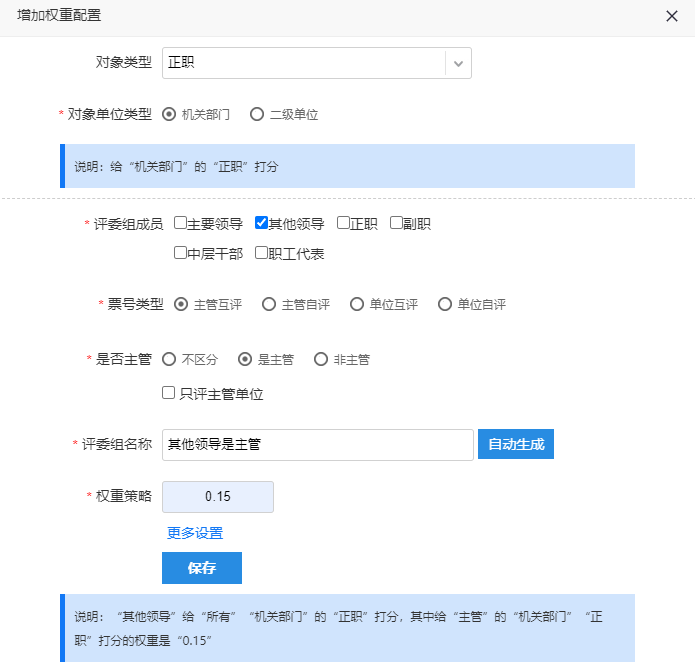Select 主管自评 ticket type
Screen dimensions: 695x670
[269, 304]
